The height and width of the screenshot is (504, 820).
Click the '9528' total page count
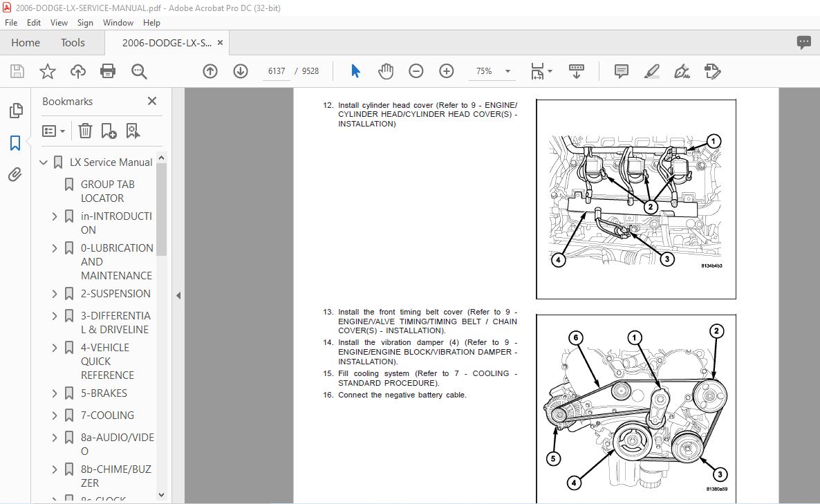coord(310,71)
